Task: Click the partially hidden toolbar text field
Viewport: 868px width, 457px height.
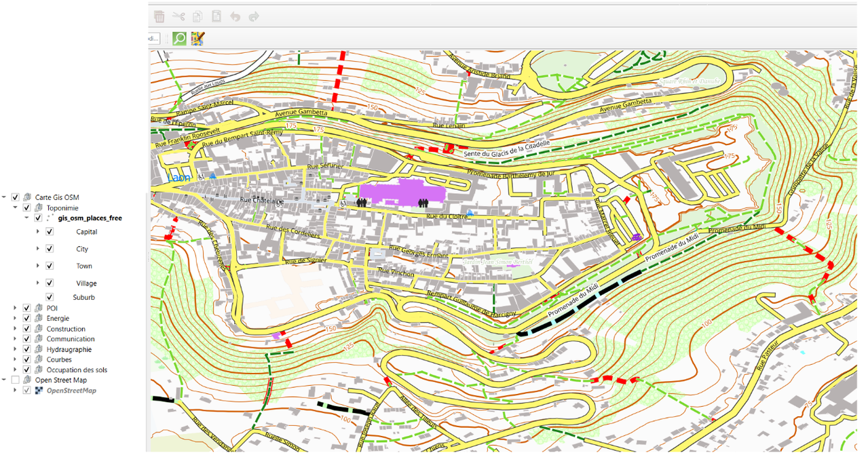Action: [x=154, y=39]
